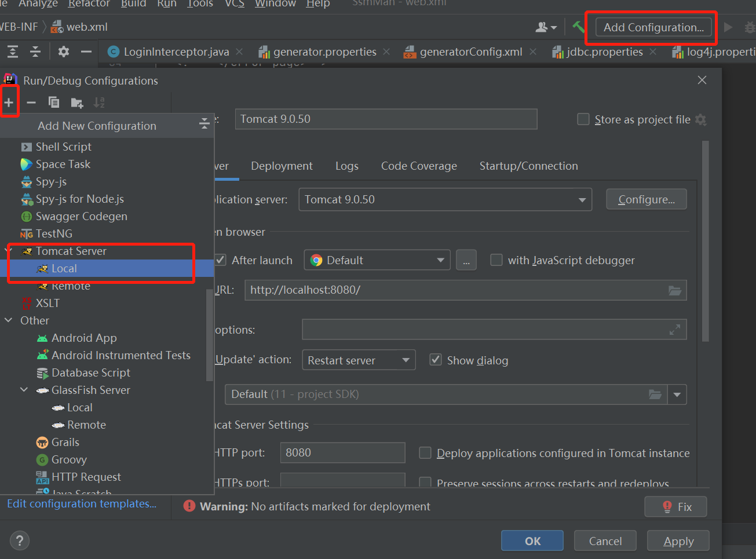The width and height of the screenshot is (756, 559).
Task: Open the user account dropdown arrow
Action: coord(554,27)
